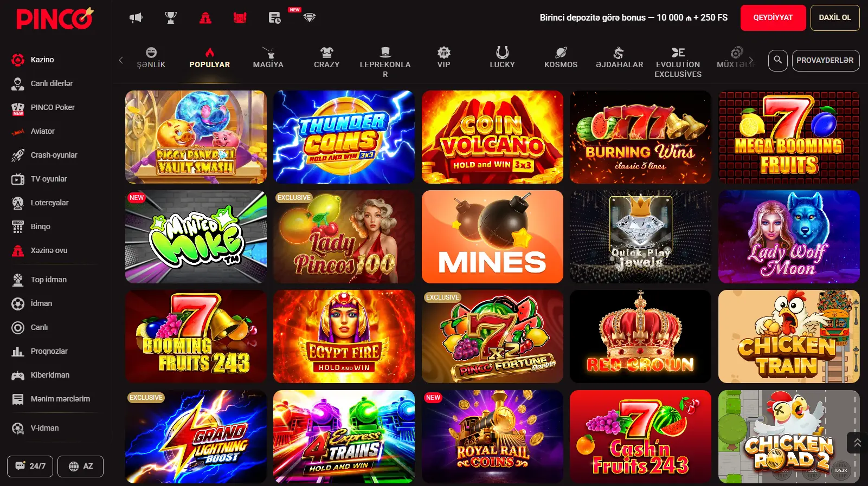
Task: Open the trophy tournaments icon
Action: (x=171, y=18)
